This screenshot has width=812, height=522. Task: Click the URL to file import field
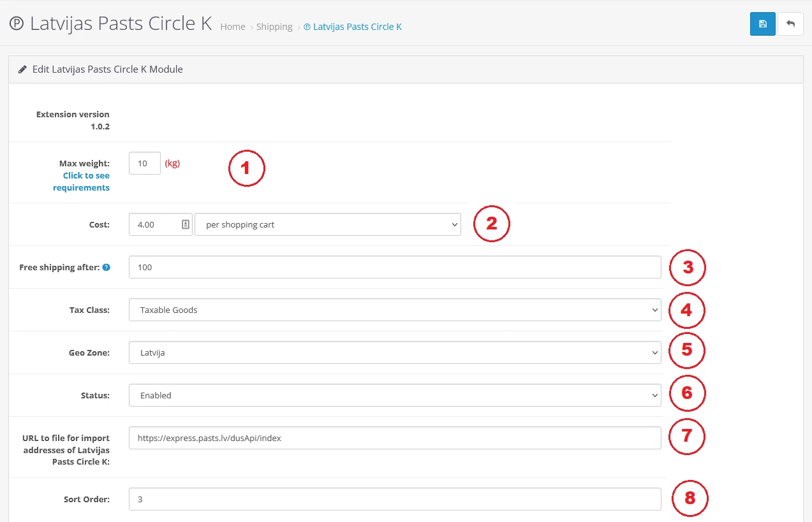(394, 438)
